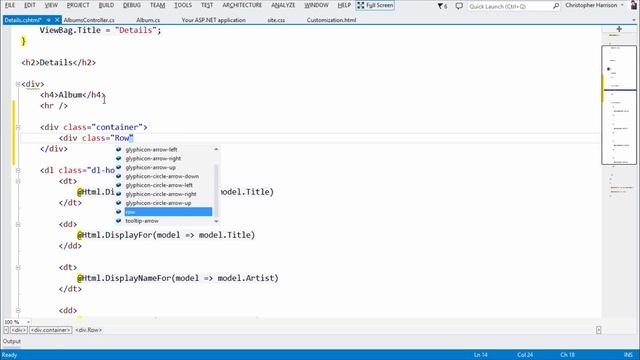
Task: Open the TEAM menu
Action: [158, 5]
